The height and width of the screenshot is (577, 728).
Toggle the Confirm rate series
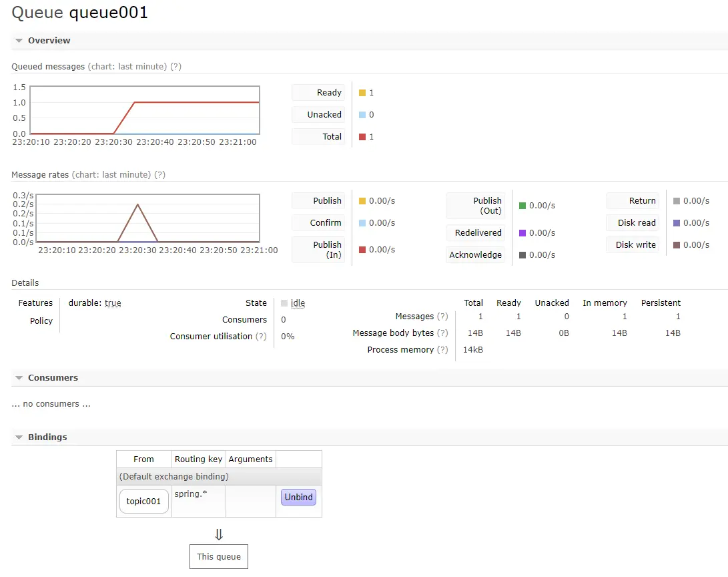click(x=318, y=222)
